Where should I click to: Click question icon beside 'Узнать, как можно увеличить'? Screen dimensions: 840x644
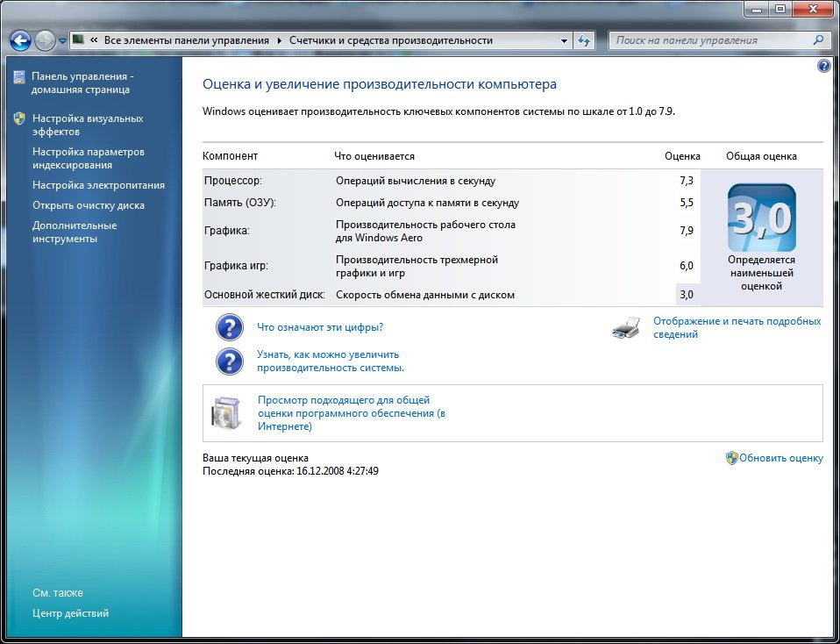229,361
